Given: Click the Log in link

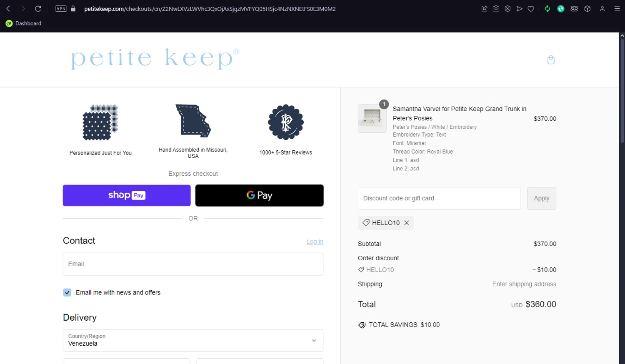Looking at the screenshot, I should 315,242.
